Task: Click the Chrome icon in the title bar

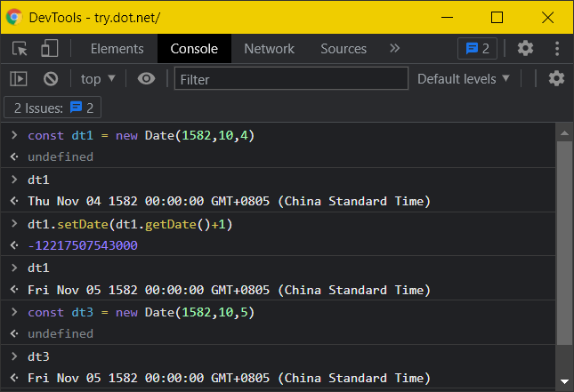Action: [x=14, y=17]
